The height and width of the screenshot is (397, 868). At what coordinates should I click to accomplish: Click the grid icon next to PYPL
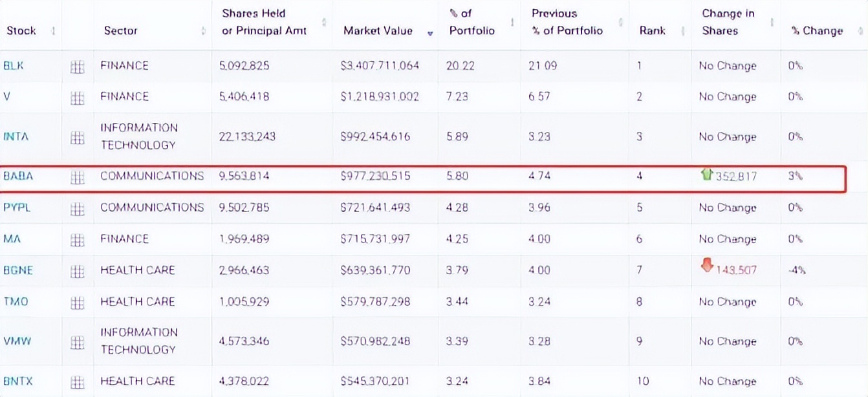tap(78, 209)
